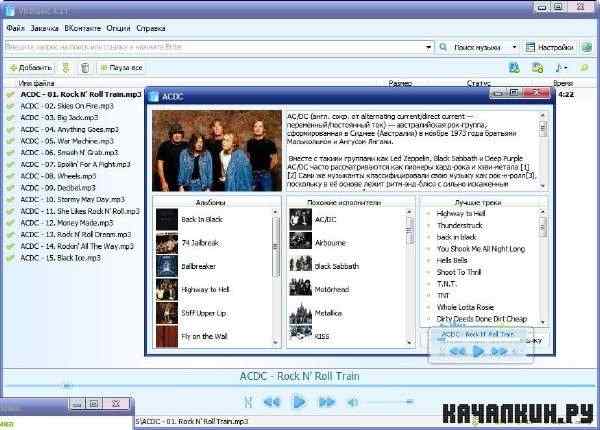600x430 pixels.
Task: Mute using the speaker icon in bottom player
Action: [352, 402]
